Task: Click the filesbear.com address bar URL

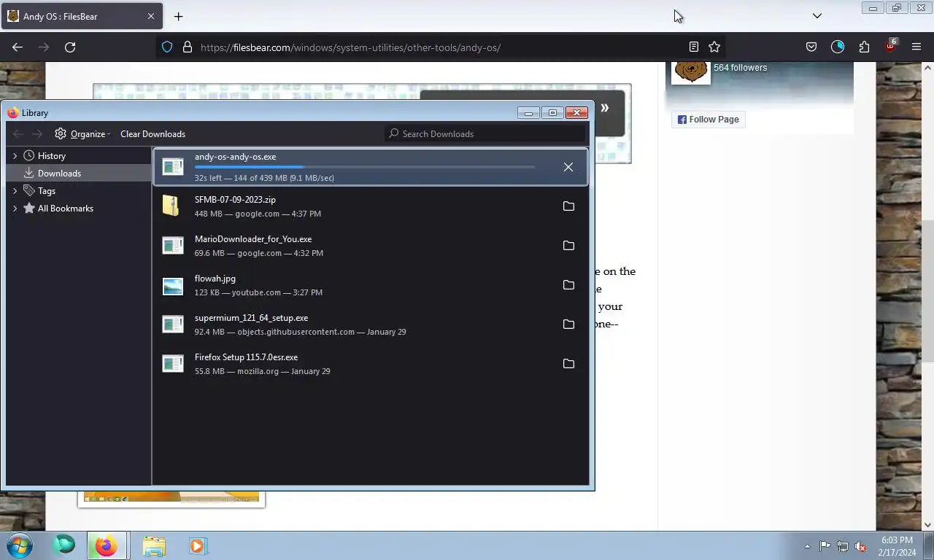Action: 350,47
